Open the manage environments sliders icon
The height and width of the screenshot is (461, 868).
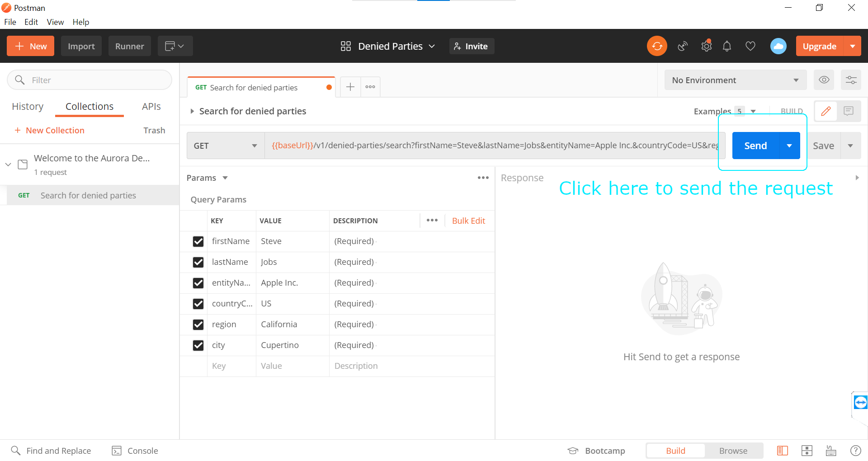tap(851, 80)
